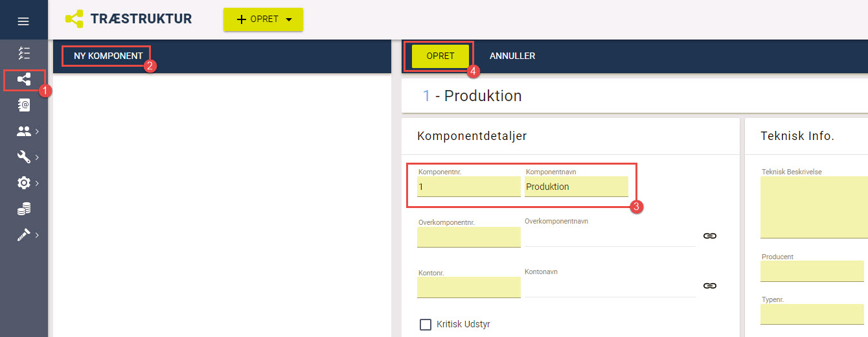Tick the Kritisk Udstyr checkbox
This screenshot has width=868, height=337.
[426, 325]
